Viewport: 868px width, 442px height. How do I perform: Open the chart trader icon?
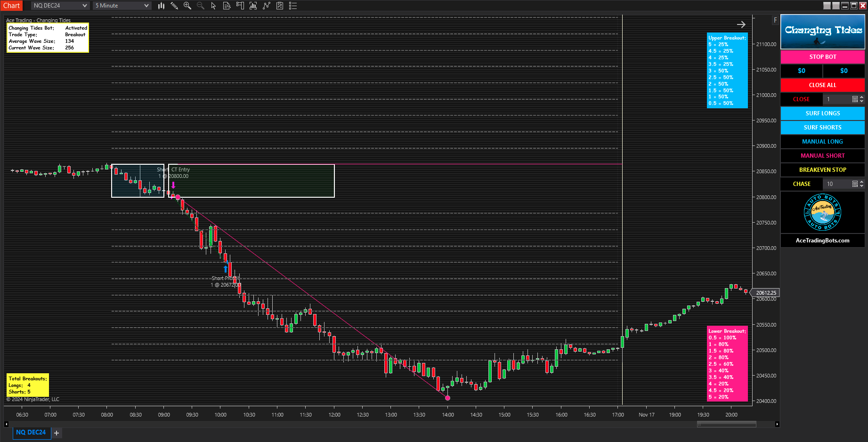tap(240, 6)
